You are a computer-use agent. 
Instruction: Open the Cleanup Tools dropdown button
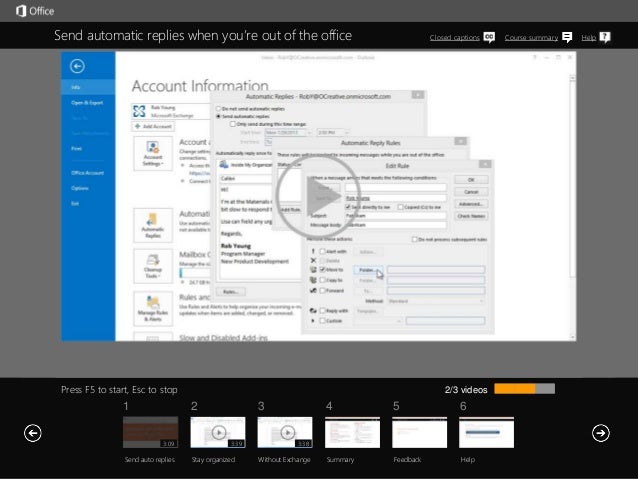pyautogui.click(x=153, y=266)
